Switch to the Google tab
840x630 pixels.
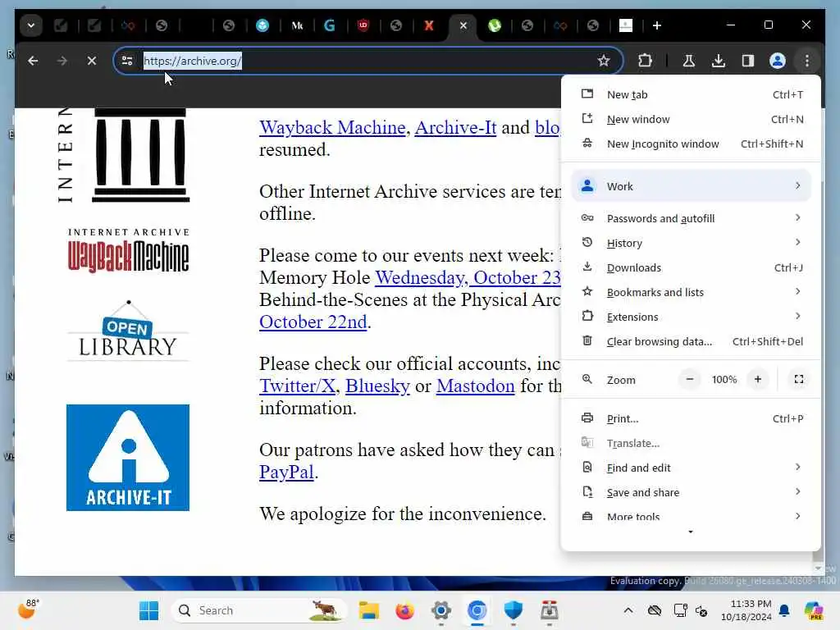[x=330, y=25]
